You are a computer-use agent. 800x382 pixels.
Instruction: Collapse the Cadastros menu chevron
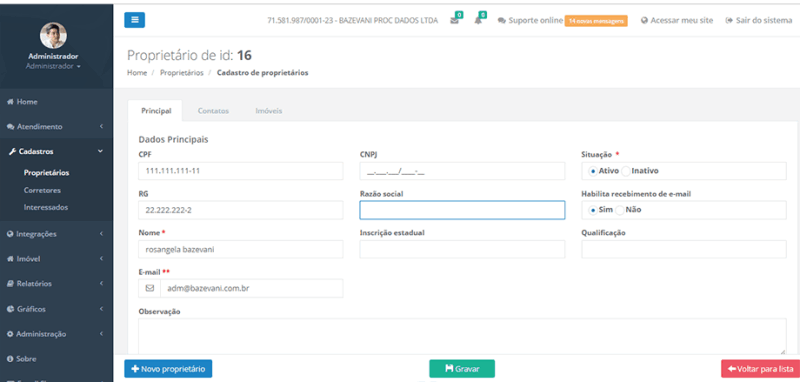point(101,151)
